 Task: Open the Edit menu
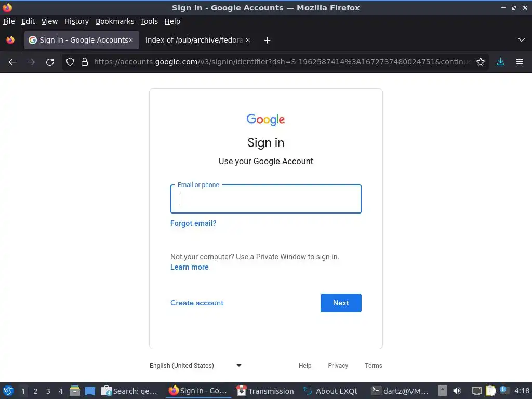click(28, 21)
